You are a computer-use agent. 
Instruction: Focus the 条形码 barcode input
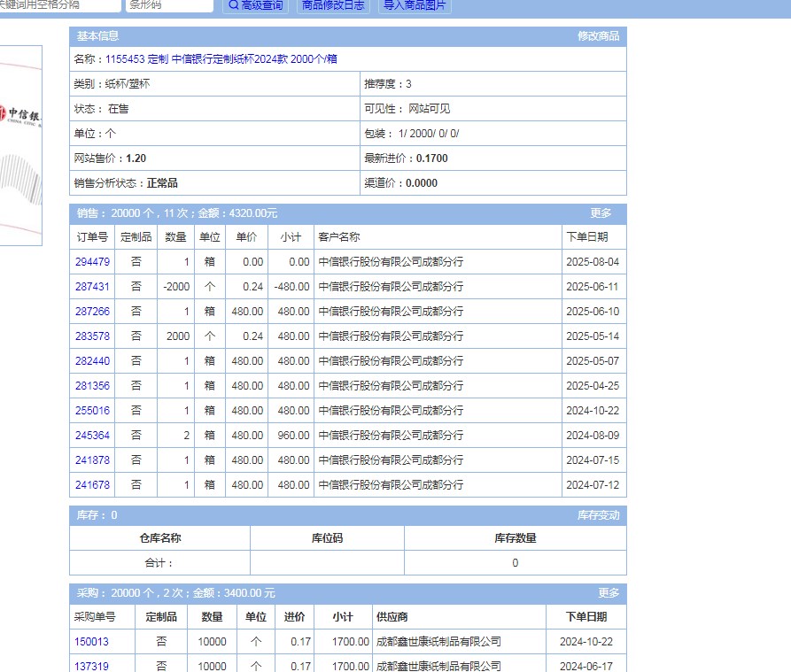(169, 5)
